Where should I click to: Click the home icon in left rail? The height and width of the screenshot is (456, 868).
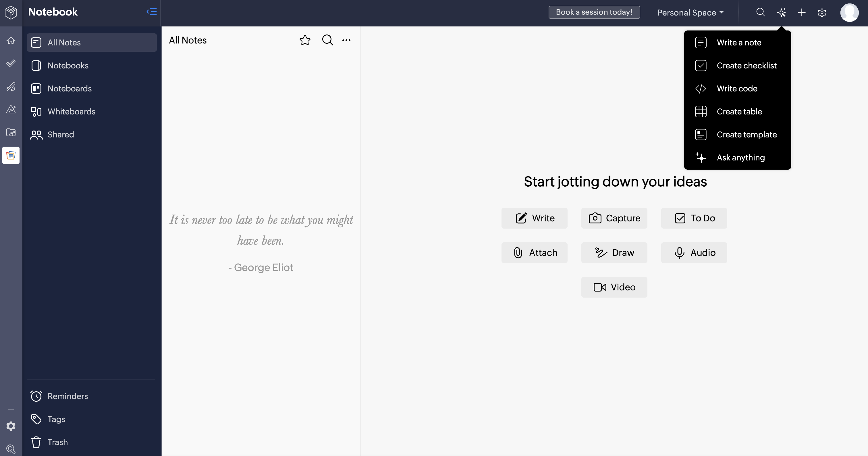pyautogui.click(x=11, y=41)
